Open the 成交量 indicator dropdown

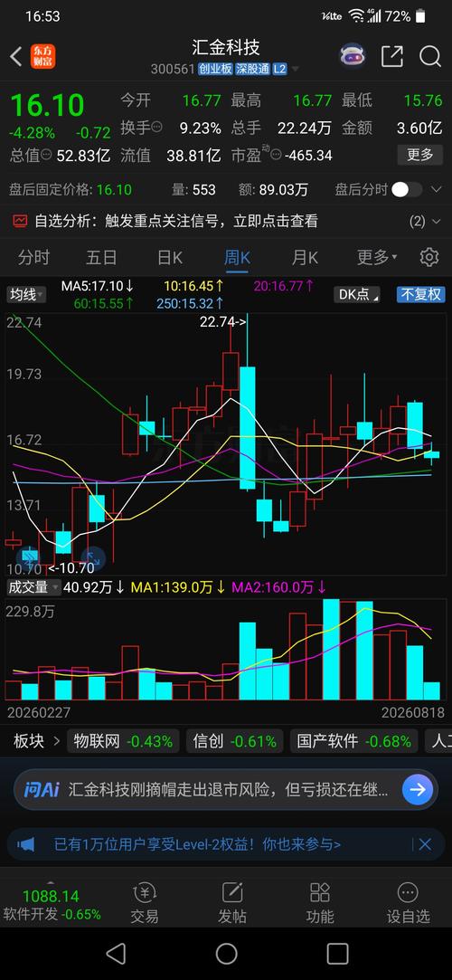33,587
